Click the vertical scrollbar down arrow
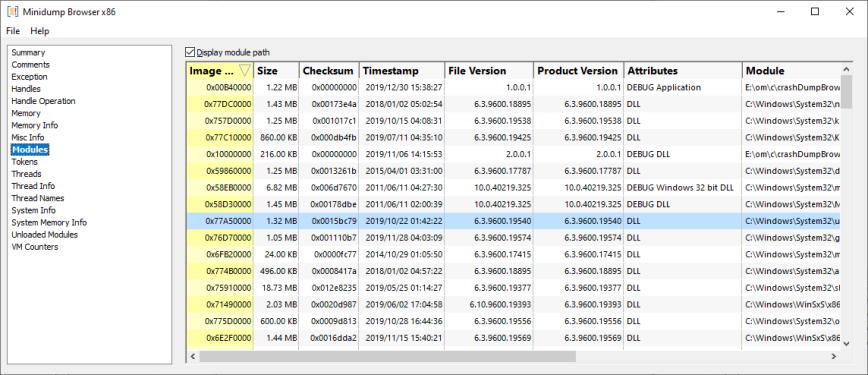This screenshot has width=868, height=375. click(x=846, y=344)
